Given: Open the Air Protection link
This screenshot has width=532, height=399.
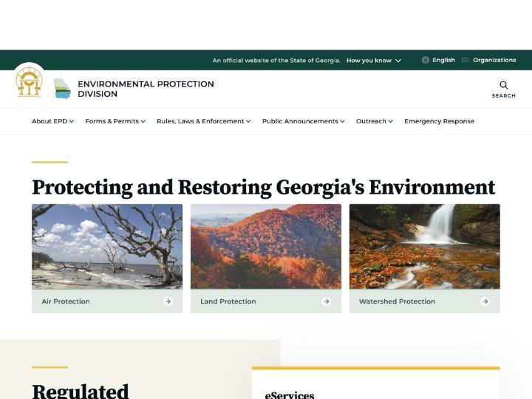Looking at the screenshot, I should click(66, 301).
